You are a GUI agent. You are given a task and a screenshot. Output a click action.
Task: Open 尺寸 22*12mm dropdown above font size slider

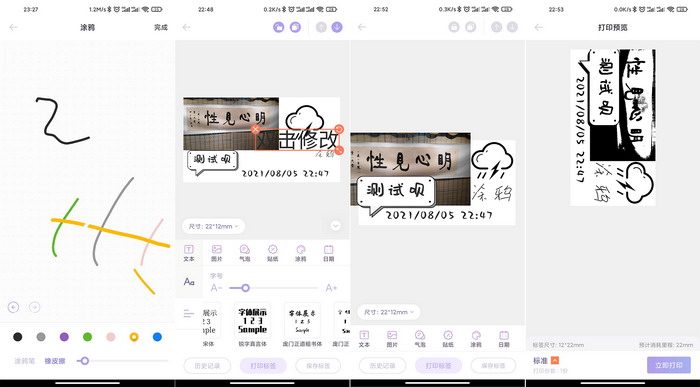[x=213, y=226]
